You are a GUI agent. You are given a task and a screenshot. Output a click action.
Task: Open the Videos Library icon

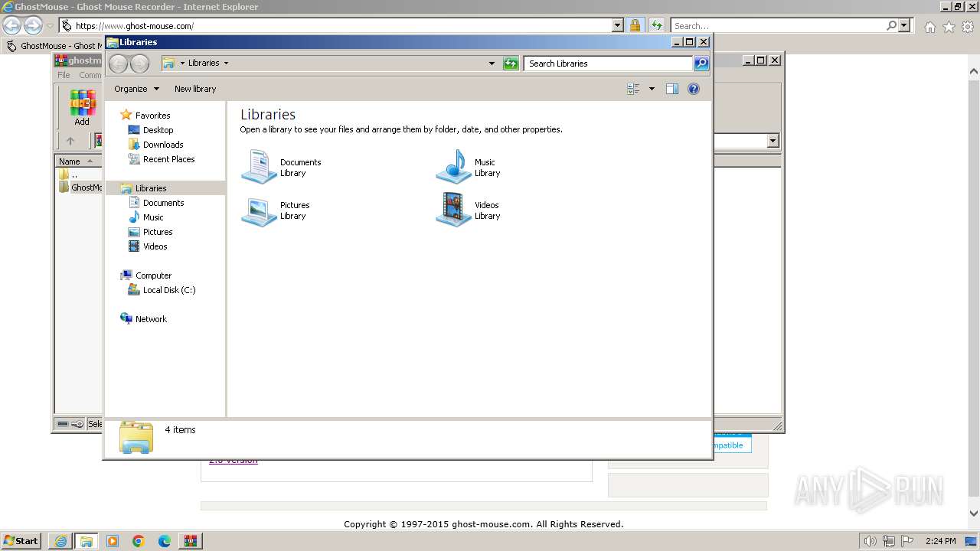[453, 210]
